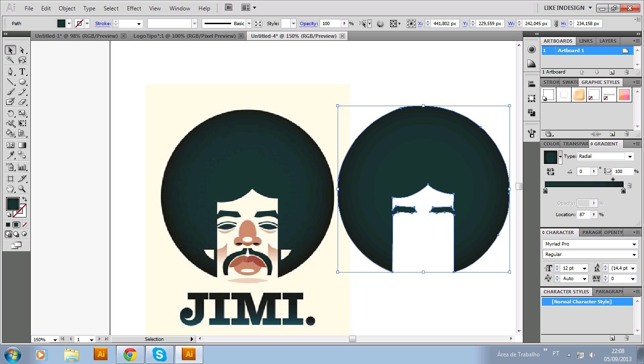The image size is (644, 364).
Task: Open the Effect menu
Action: [134, 8]
